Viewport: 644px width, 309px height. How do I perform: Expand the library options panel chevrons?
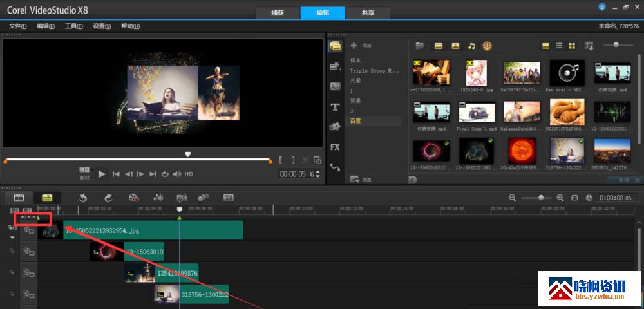638,180
